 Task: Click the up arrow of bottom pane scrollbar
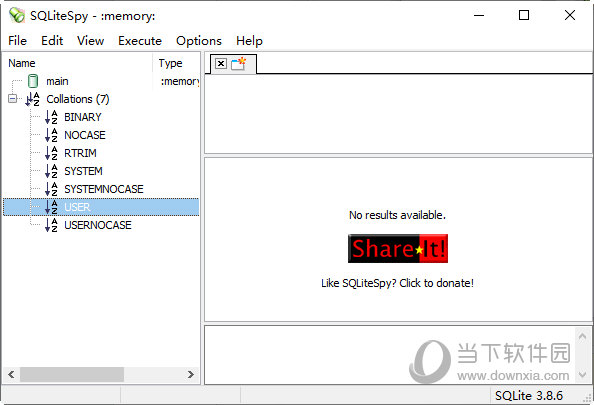pos(582,336)
